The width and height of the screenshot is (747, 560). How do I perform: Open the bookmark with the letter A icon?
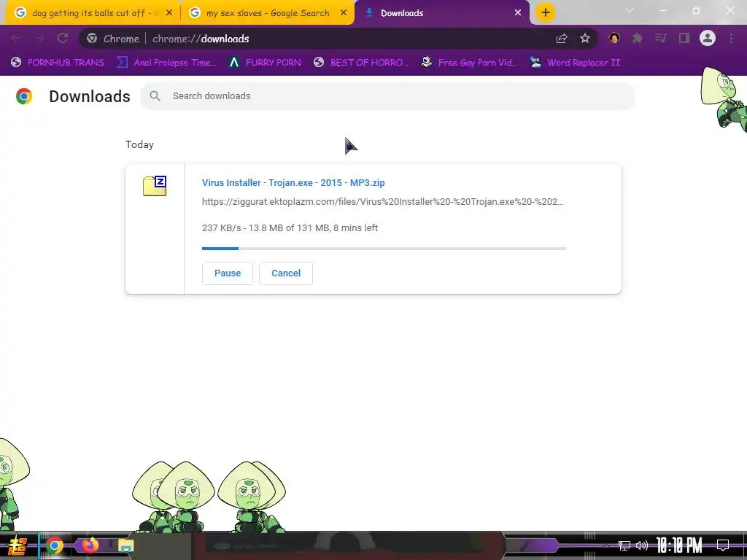point(265,63)
